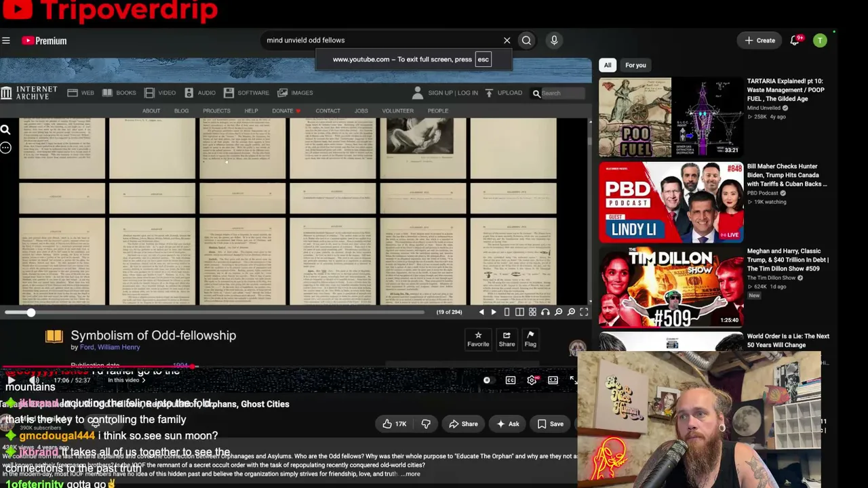Open the Internet Archive Images section
The image size is (868, 488).
pyautogui.click(x=296, y=93)
